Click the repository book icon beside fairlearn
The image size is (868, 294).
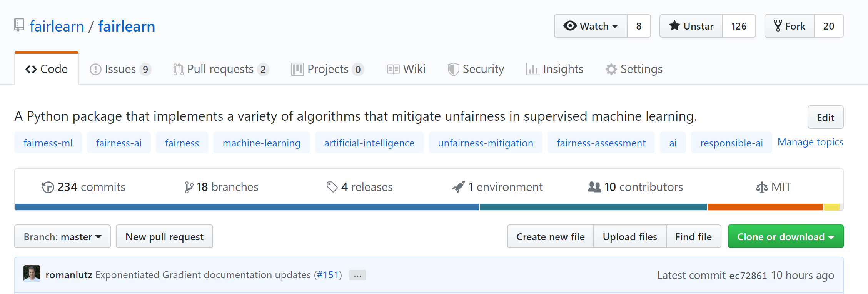tap(19, 25)
